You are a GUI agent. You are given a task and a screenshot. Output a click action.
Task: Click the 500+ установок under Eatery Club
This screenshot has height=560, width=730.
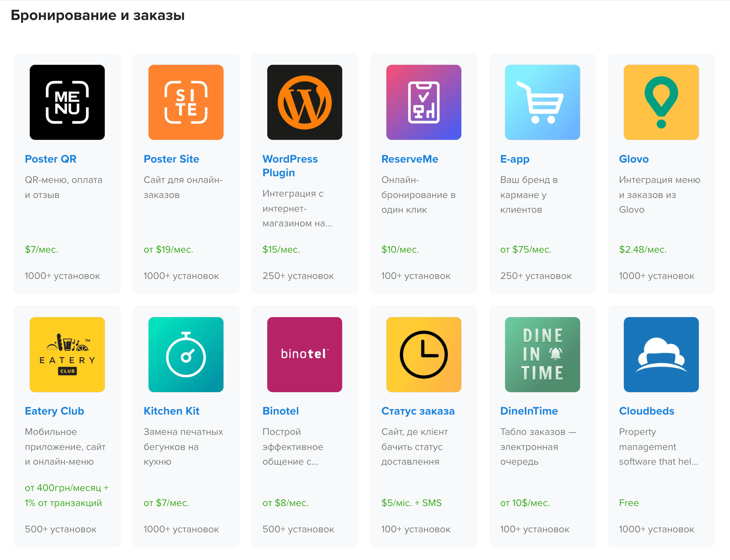(61, 529)
